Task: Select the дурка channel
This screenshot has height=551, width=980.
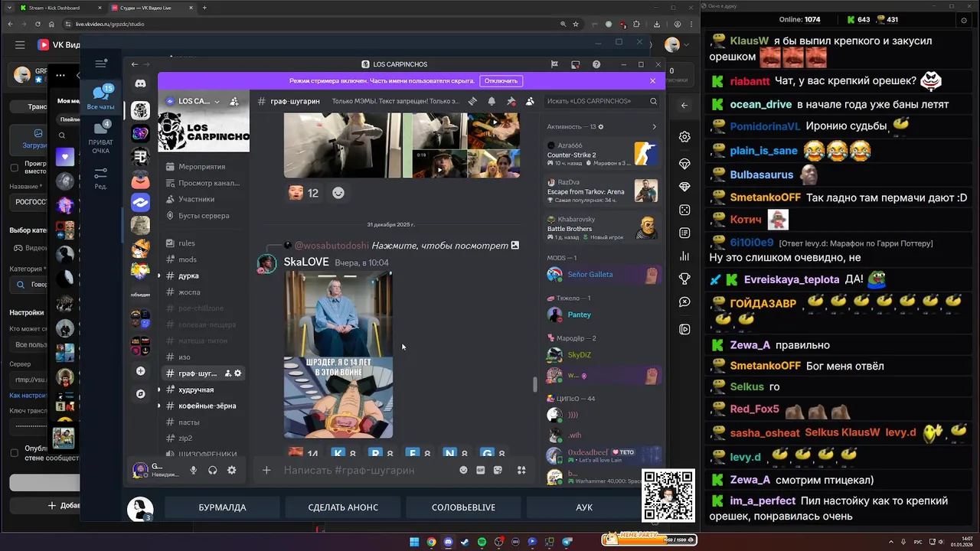Action: point(203,275)
